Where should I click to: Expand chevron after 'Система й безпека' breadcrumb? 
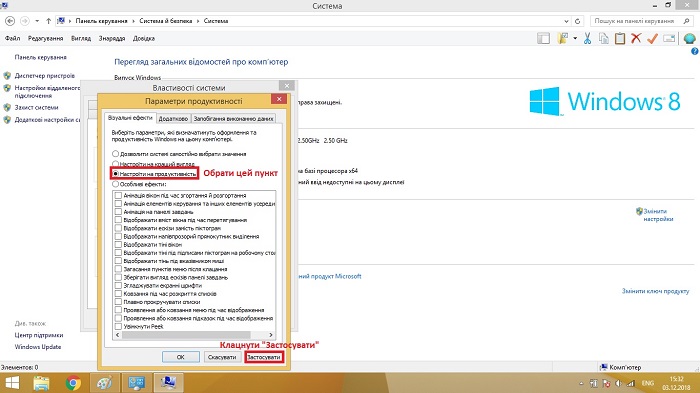198,21
